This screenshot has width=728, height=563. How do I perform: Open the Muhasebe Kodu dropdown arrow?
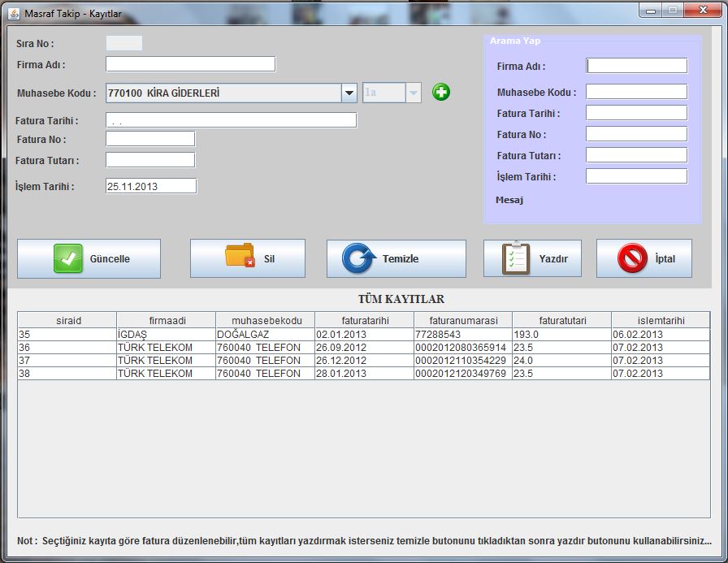pyautogui.click(x=349, y=93)
